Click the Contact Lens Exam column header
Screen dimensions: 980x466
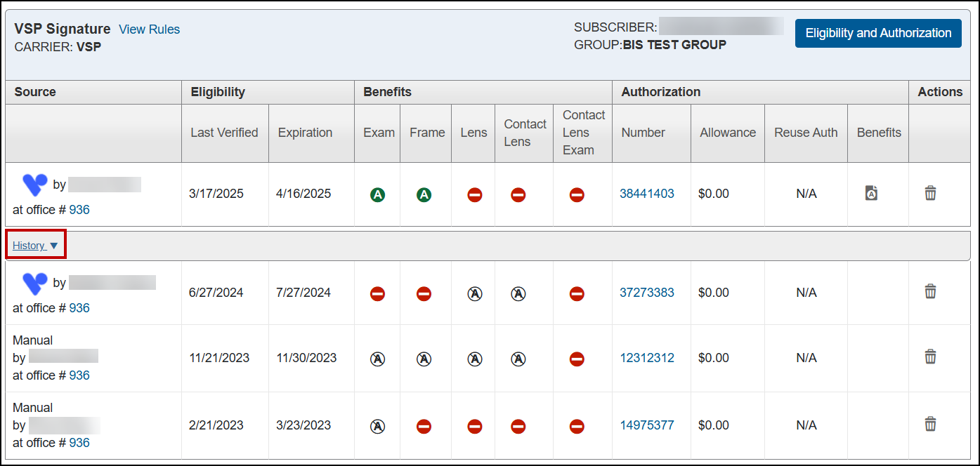click(x=584, y=133)
